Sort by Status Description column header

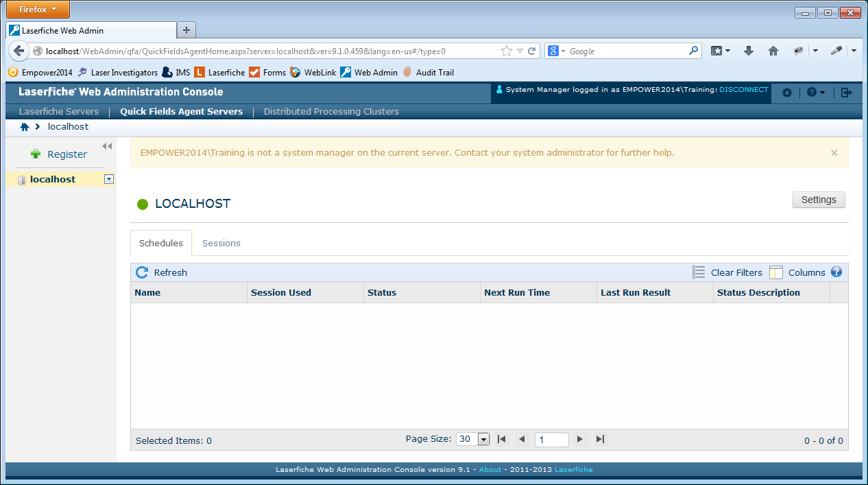click(x=771, y=292)
